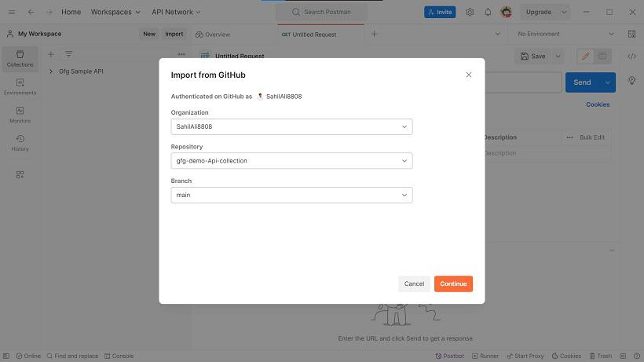Screen dimensions: 644x362
Task: Create a new collection with plus icon
Action: click(x=50, y=54)
